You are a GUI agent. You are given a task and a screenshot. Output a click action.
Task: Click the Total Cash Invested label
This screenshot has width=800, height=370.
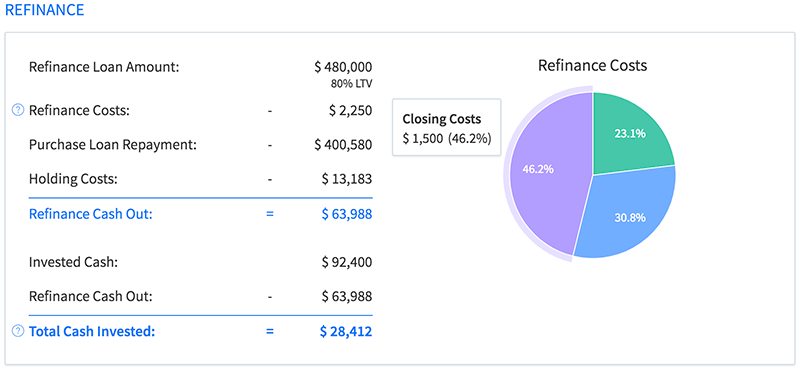pyautogui.click(x=92, y=331)
